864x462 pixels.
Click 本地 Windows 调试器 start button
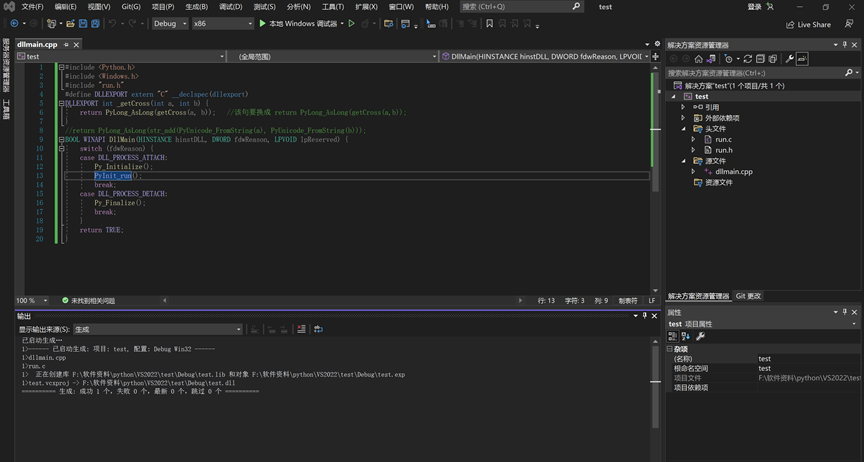pos(298,24)
